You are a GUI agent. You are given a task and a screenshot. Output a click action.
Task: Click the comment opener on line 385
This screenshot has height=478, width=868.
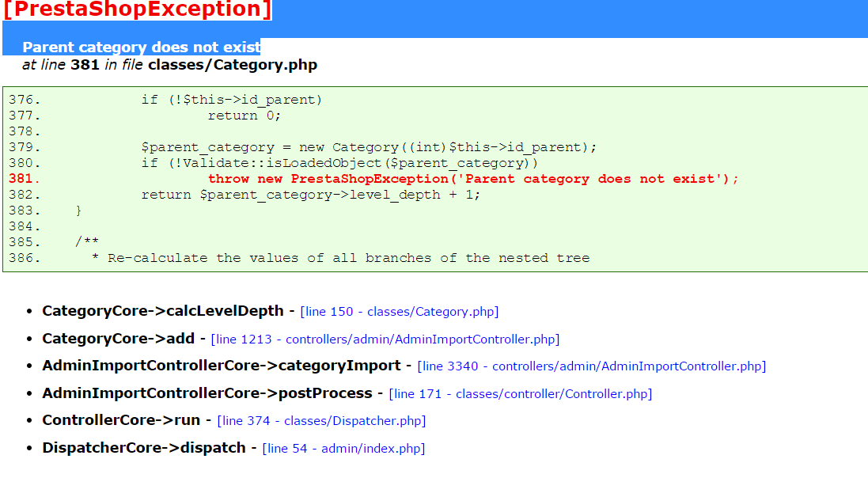coord(87,242)
